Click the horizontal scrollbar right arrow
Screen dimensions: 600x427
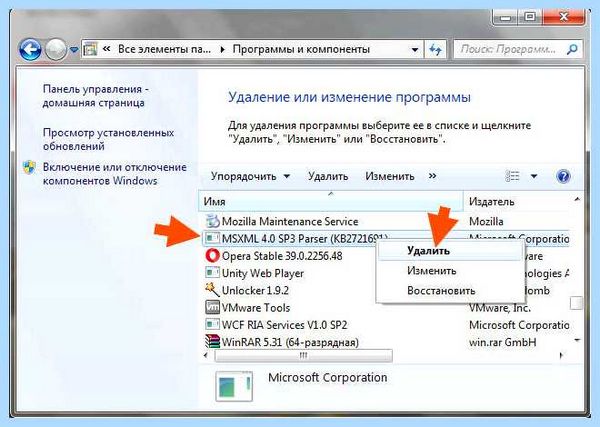tap(561, 356)
